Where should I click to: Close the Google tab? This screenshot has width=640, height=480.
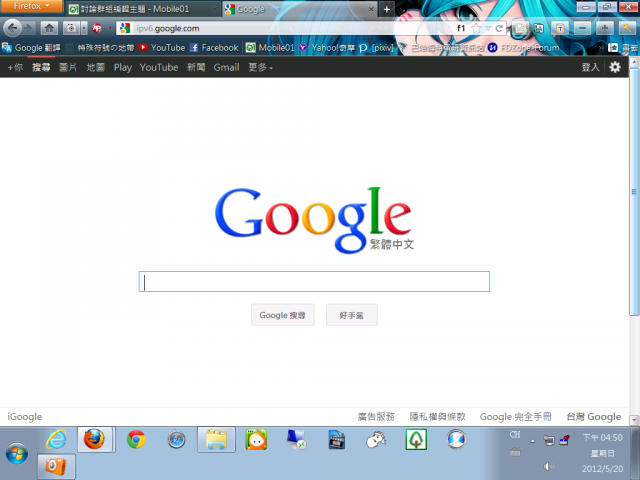click(x=371, y=9)
